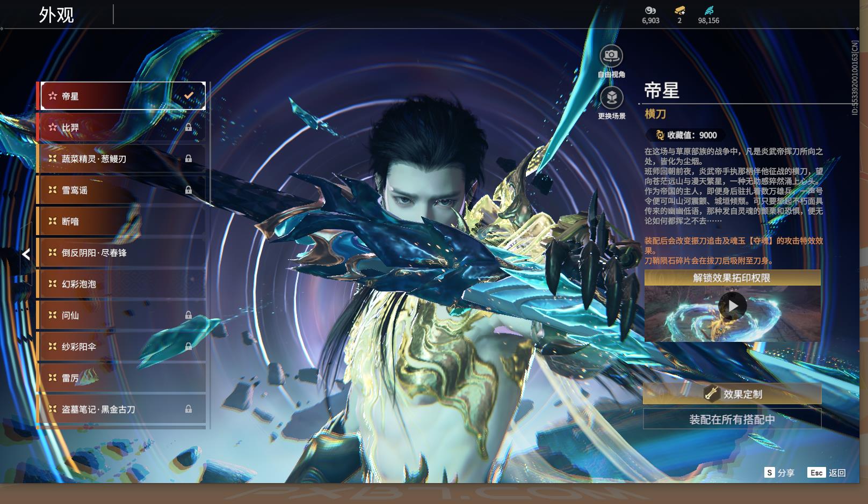Click the 效果定制 button

point(732,394)
